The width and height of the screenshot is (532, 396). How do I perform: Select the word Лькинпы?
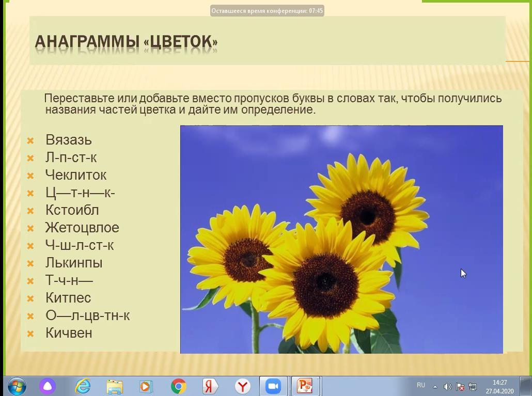click(x=74, y=263)
